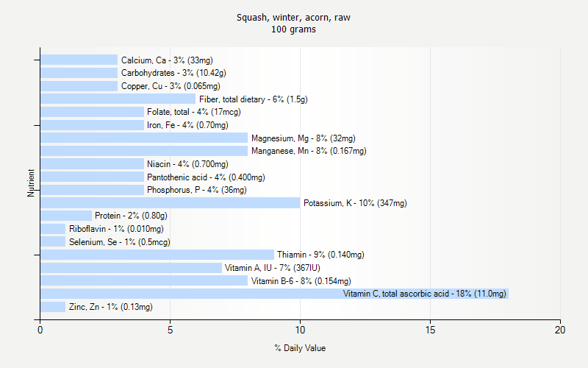Click the Niacin - 4% (0.700mg) label
This screenshot has width=588, height=368.
click(187, 164)
